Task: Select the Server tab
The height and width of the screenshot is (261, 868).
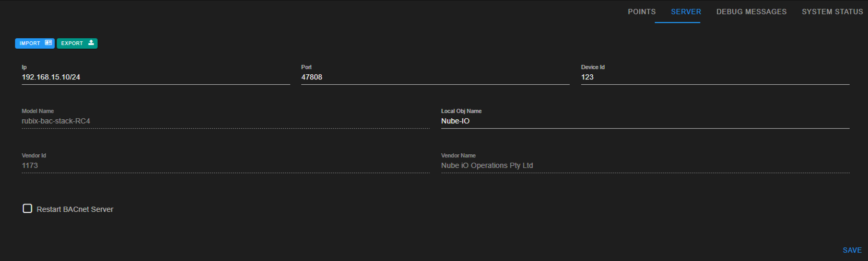Action: tap(686, 12)
